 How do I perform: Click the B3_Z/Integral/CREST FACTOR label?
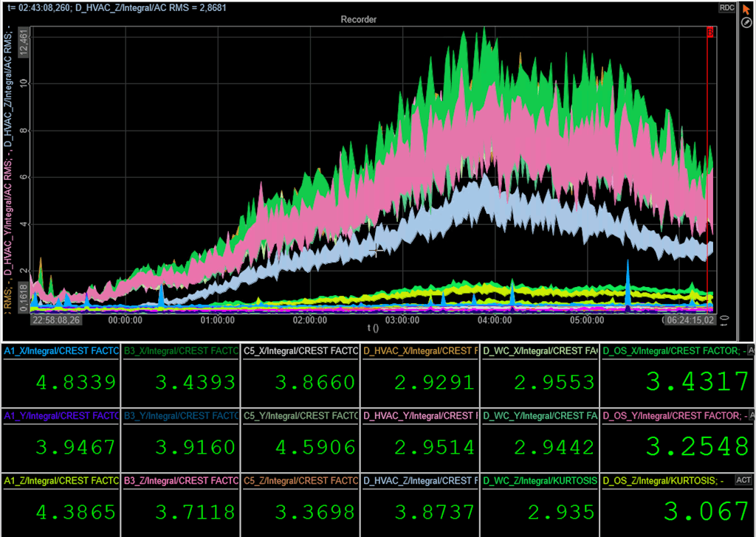181,481
